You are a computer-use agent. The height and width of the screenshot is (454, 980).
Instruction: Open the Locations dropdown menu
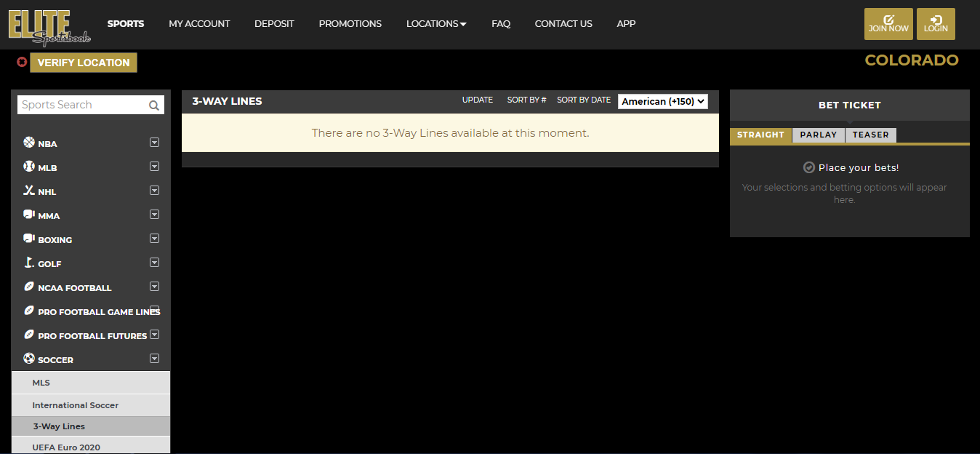point(436,24)
